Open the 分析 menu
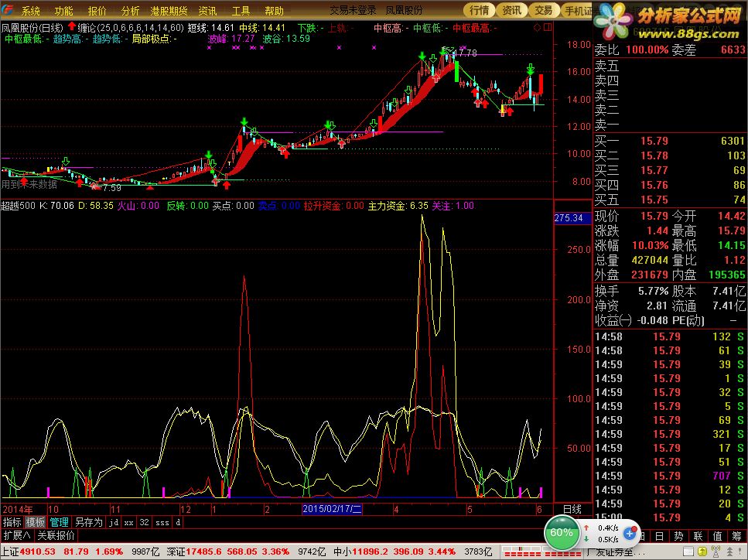Screen dimensions: 748x560 click(130, 11)
